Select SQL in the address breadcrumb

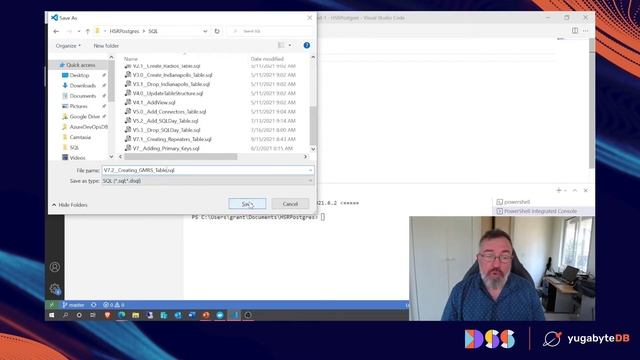tap(153, 31)
